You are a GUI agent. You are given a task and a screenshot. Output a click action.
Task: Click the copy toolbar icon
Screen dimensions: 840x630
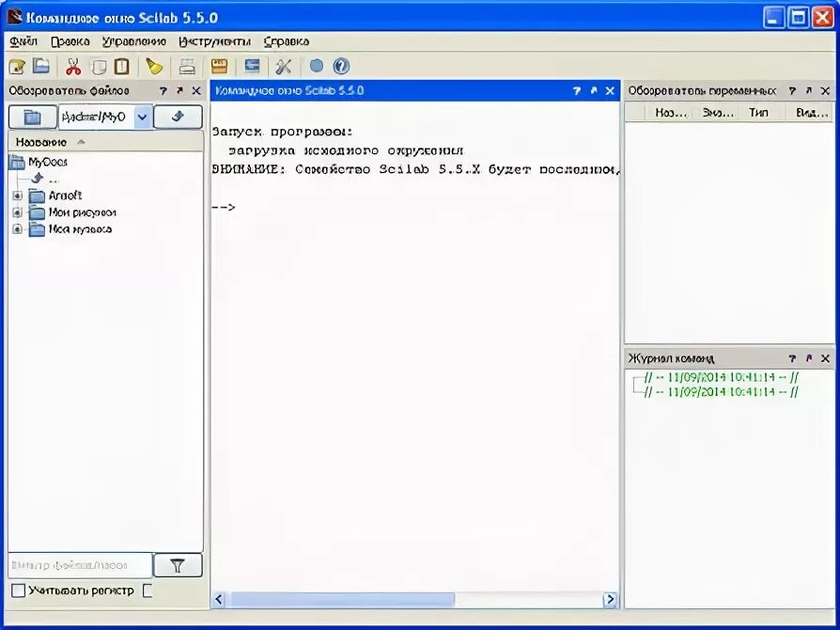98,67
